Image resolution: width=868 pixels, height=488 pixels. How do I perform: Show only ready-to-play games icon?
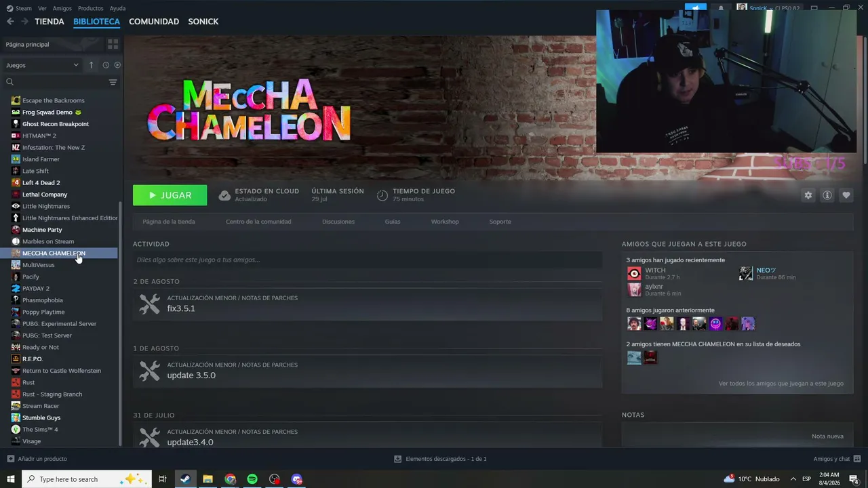(117, 65)
